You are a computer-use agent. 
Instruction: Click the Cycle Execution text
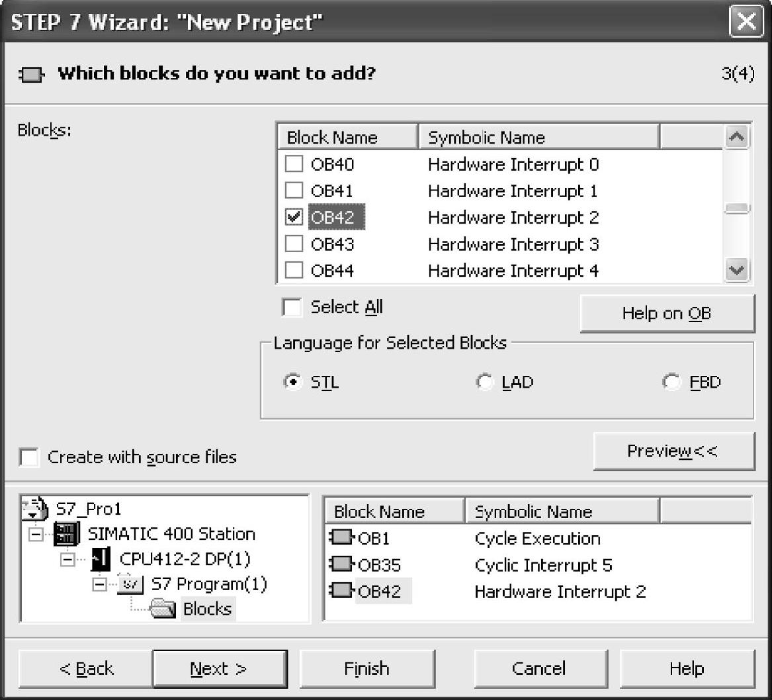pyautogui.click(x=538, y=539)
